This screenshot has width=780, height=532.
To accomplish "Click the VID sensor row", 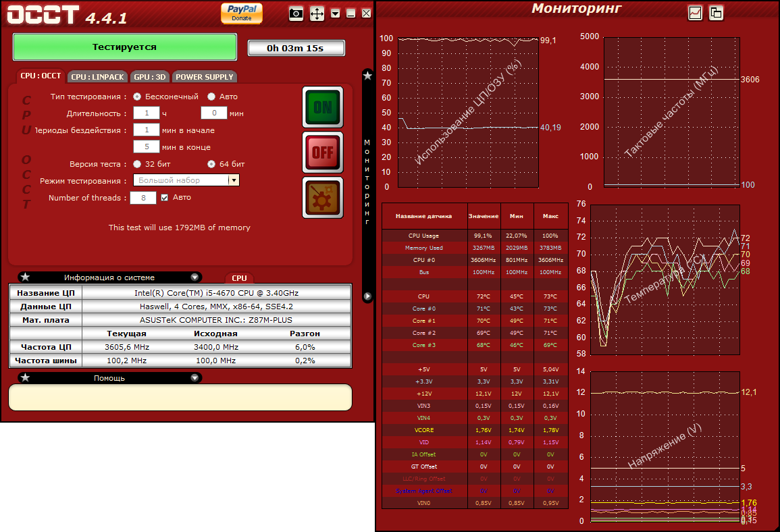I will pos(475,442).
